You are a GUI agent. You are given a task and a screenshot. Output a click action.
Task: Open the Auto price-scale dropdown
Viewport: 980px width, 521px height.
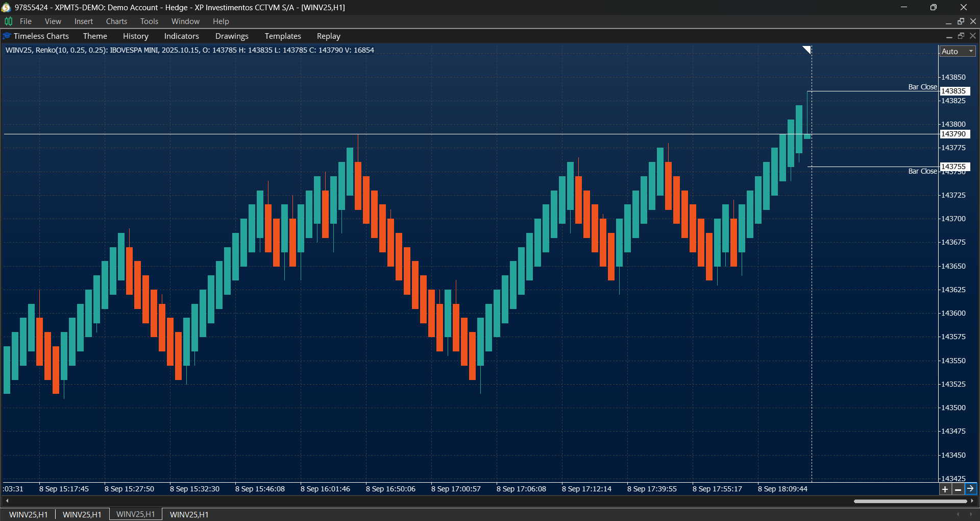pos(957,51)
